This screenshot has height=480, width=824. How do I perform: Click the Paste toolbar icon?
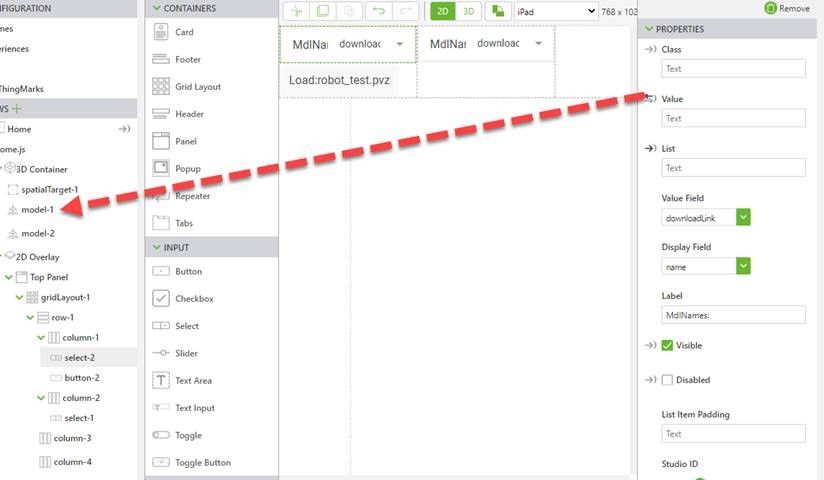coord(349,11)
